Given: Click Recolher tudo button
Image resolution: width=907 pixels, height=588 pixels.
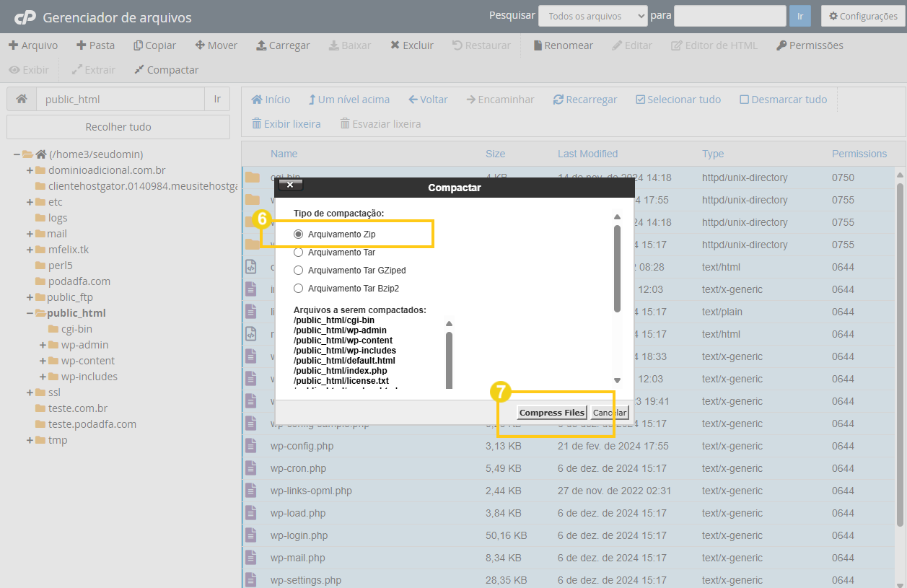Looking at the screenshot, I should pos(118,127).
